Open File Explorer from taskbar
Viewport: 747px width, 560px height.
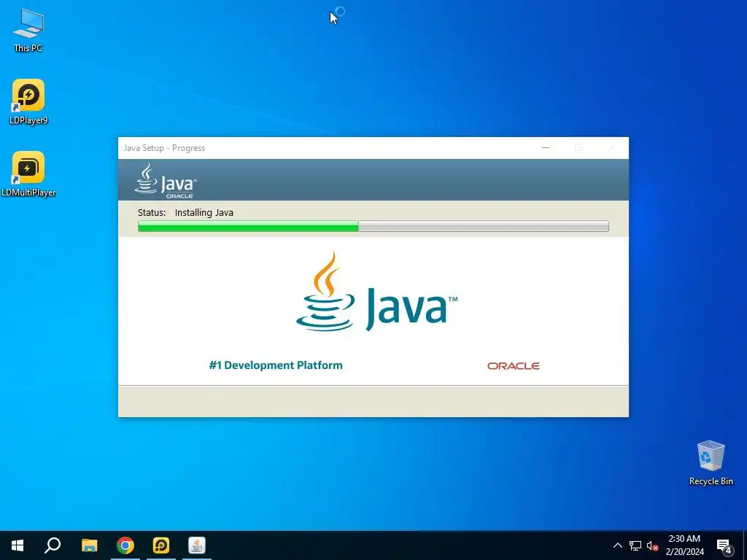89,545
